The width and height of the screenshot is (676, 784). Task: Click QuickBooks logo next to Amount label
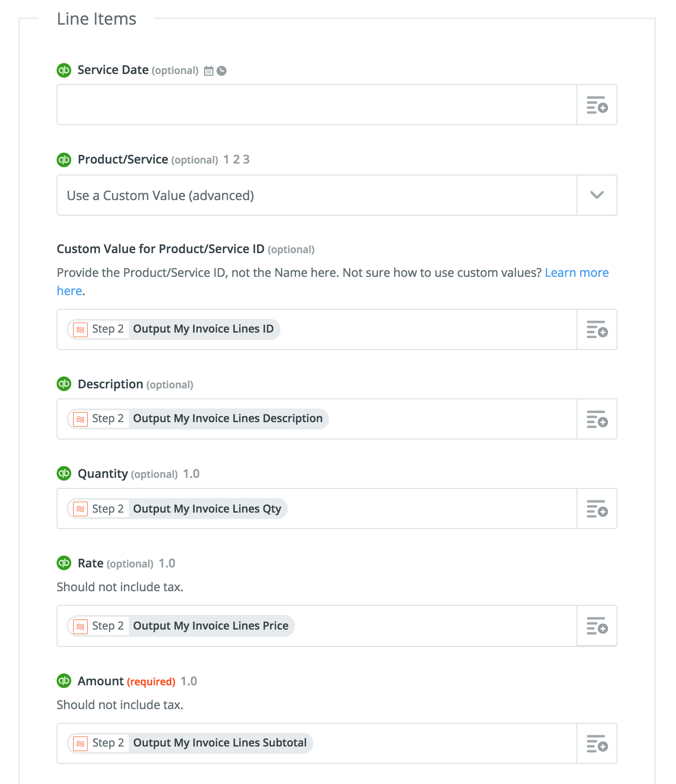coord(64,681)
